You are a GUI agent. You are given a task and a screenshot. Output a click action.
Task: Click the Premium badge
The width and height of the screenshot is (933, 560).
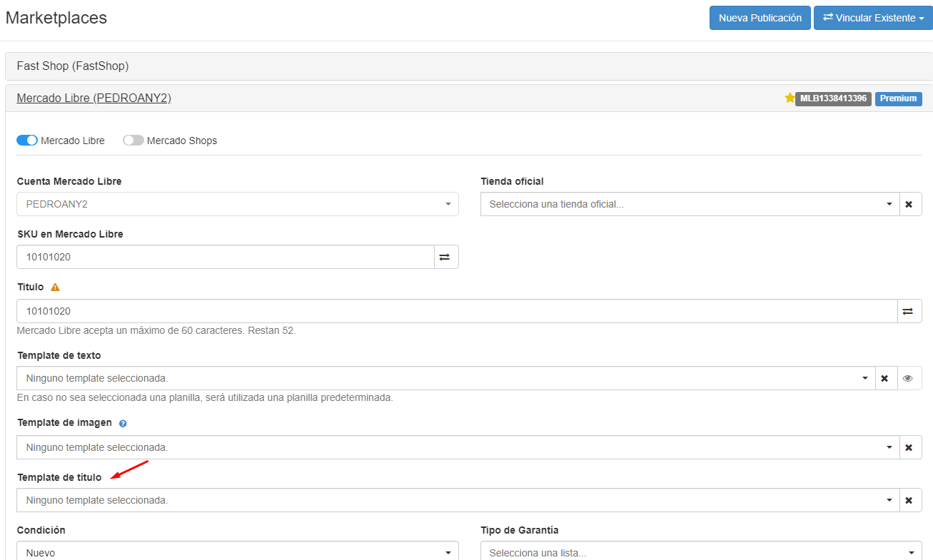898,98
